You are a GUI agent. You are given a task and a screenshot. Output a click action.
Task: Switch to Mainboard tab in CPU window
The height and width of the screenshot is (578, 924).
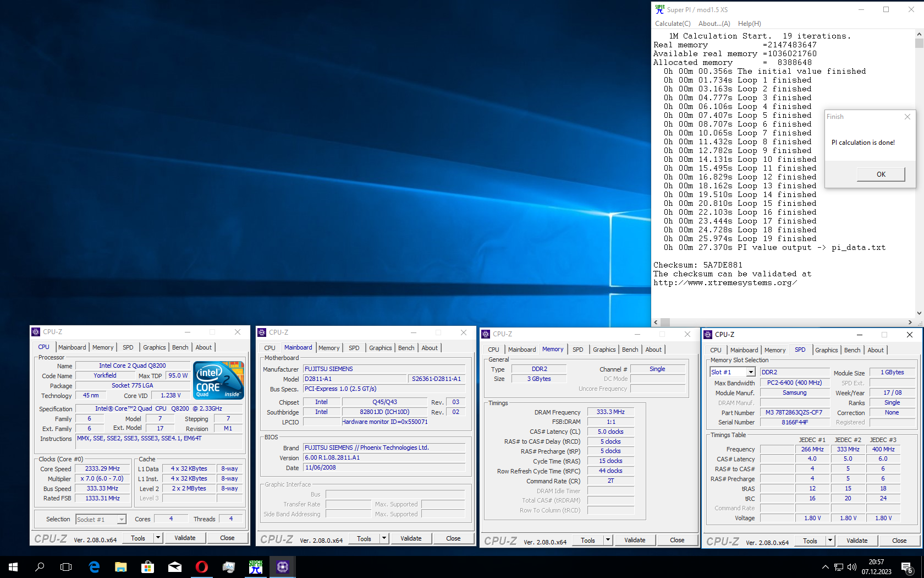click(x=72, y=347)
